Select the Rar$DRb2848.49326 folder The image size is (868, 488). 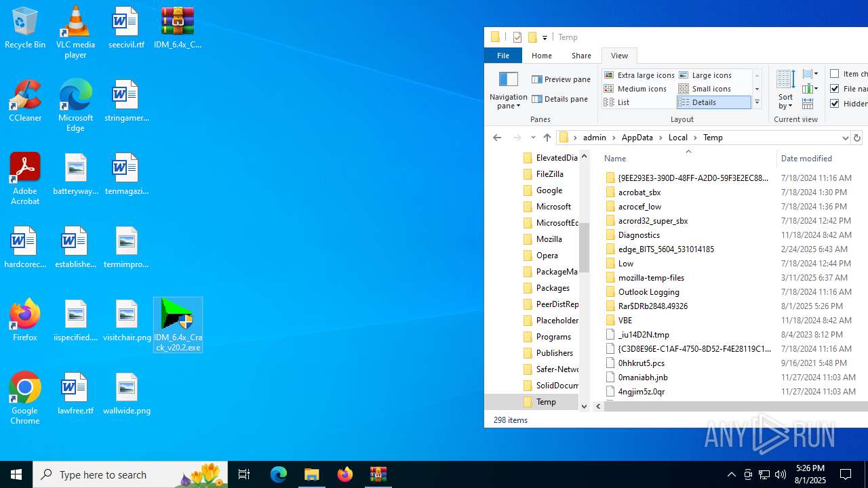click(x=652, y=306)
